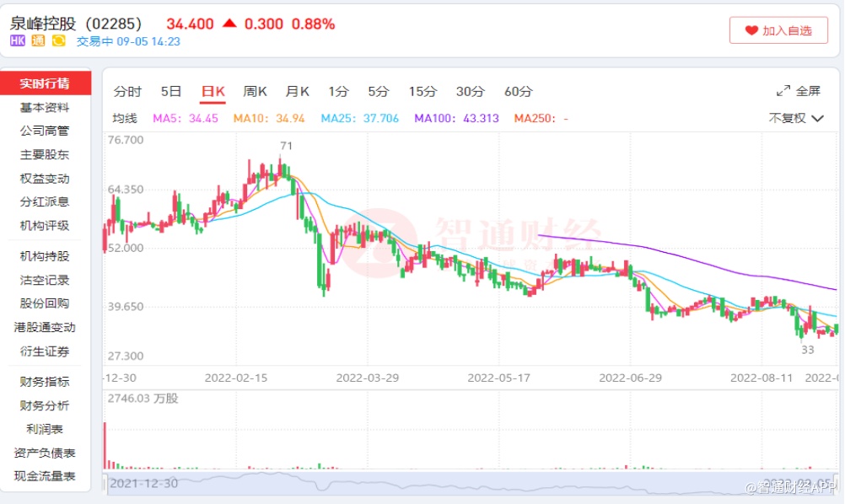Switch to 1分 interval tab
The height and width of the screenshot is (504, 845).
(339, 92)
